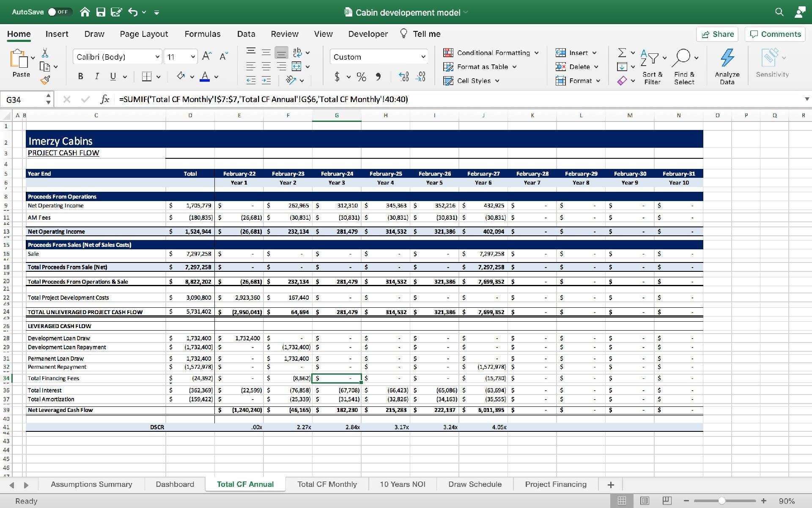Click zoom out minus button
The width and height of the screenshot is (812, 508).
coord(686,501)
